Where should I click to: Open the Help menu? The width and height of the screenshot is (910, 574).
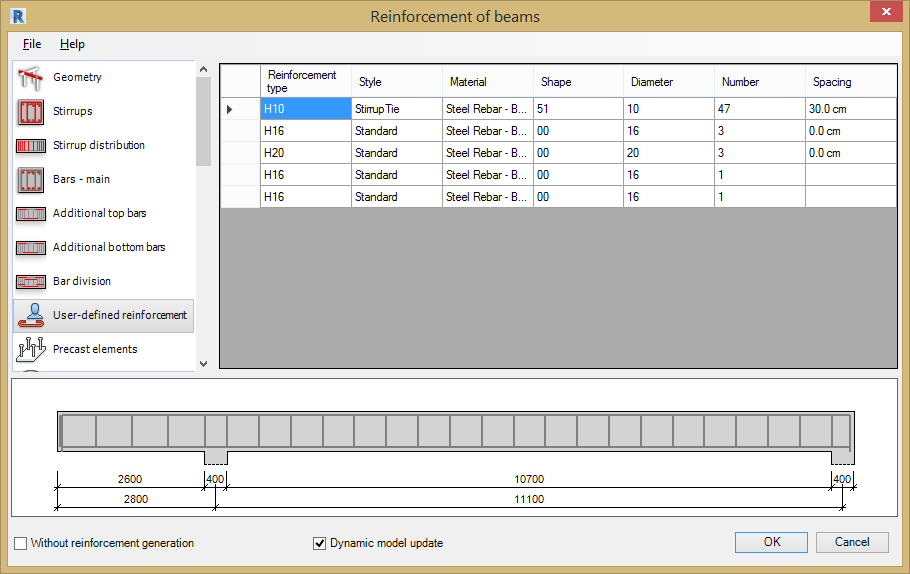tap(72, 44)
